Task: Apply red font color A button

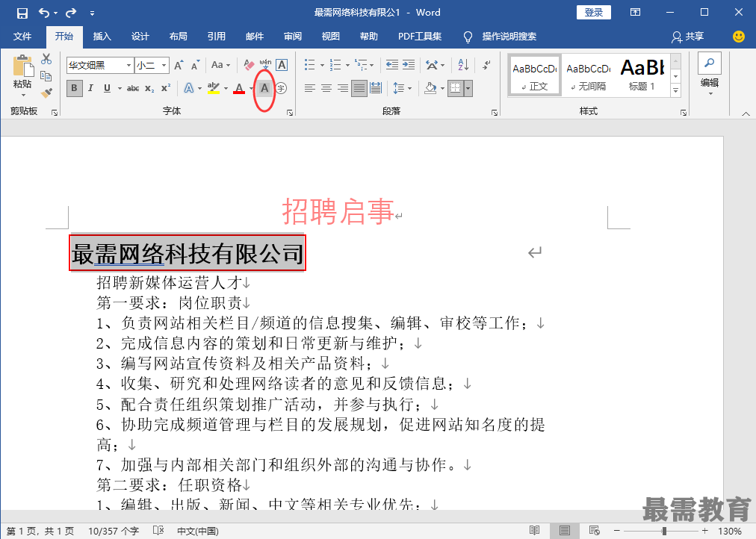Action: coord(239,88)
